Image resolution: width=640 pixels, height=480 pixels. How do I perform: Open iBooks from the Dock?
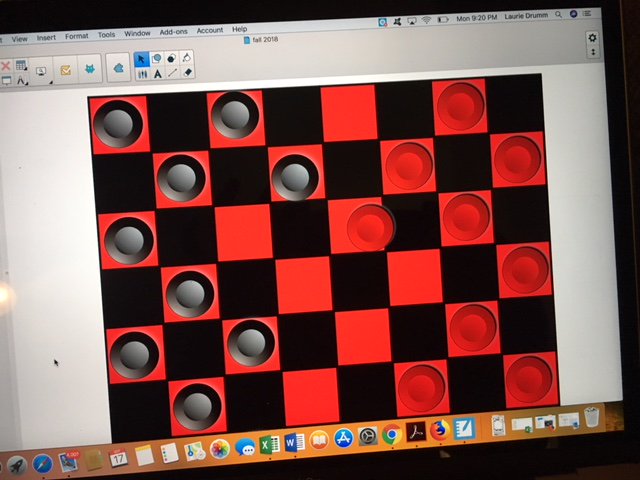319,441
